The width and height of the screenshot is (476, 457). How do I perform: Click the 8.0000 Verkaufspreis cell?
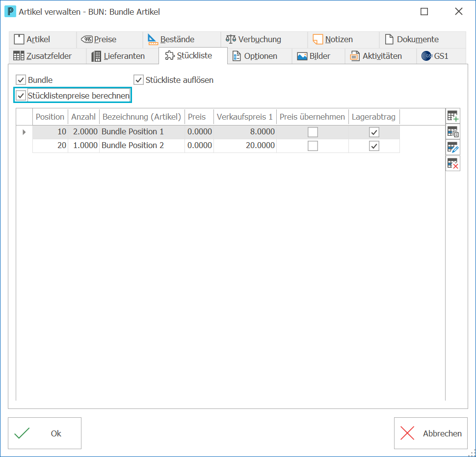(x=245, y=132)
